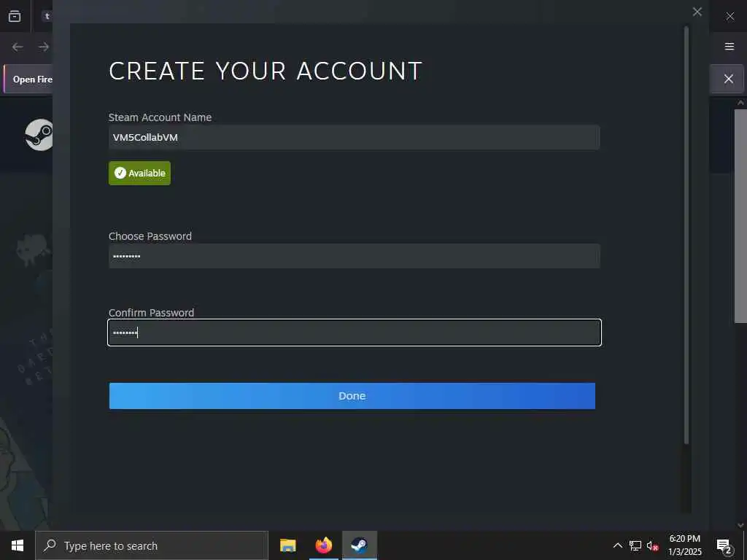The image size is (747, 560).
Task: Go forward with the Firefox forward arrow
Action: point(44,47)
